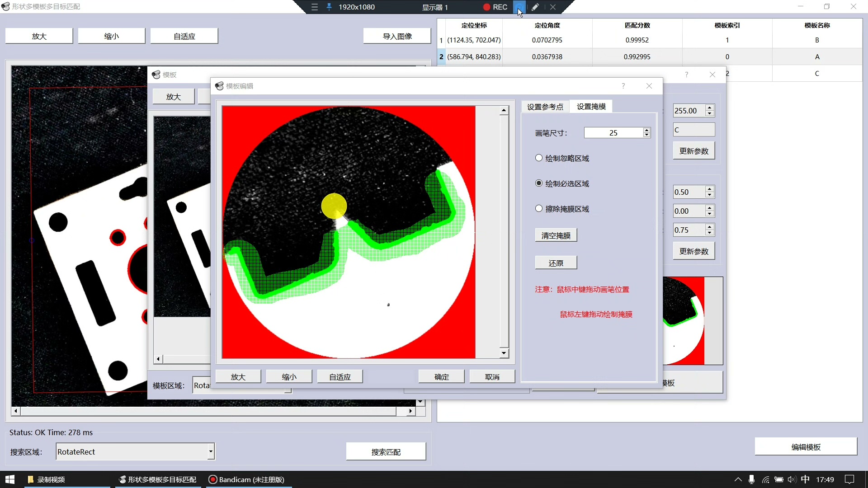Image resolution: width=868 pixels, height=488 pixels.
Task: Click the pin icon on recorder bar
Action: pyautogui.click(x=329, y=7)
